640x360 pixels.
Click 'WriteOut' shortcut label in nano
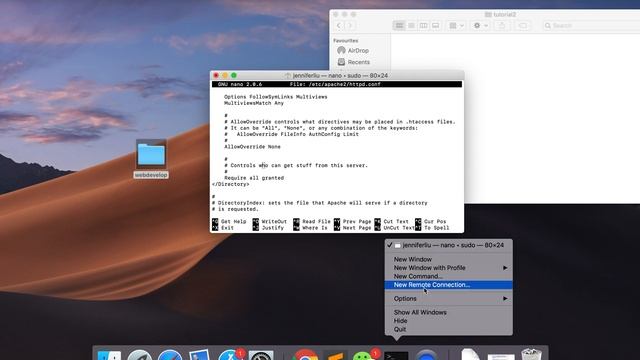274,222
